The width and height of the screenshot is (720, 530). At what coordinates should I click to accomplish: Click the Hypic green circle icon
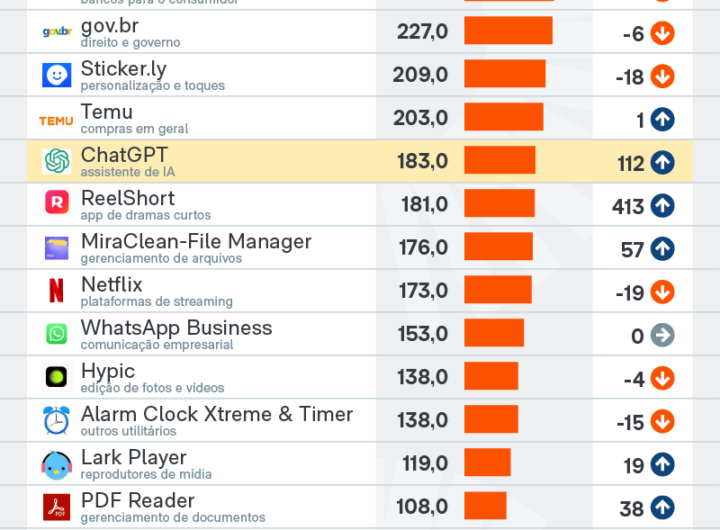(x=56, y=377)
